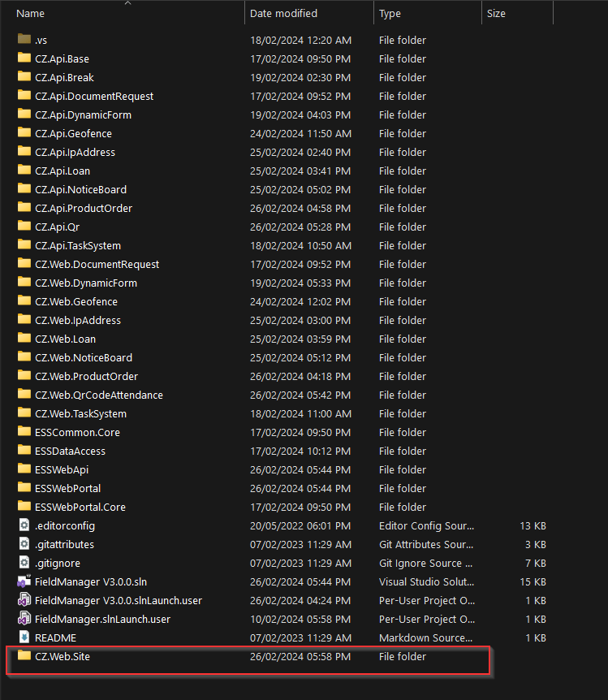The width and height of the screenshot is (608, 700).
Task: Sort by the Name column header
Action: point(30,13)
